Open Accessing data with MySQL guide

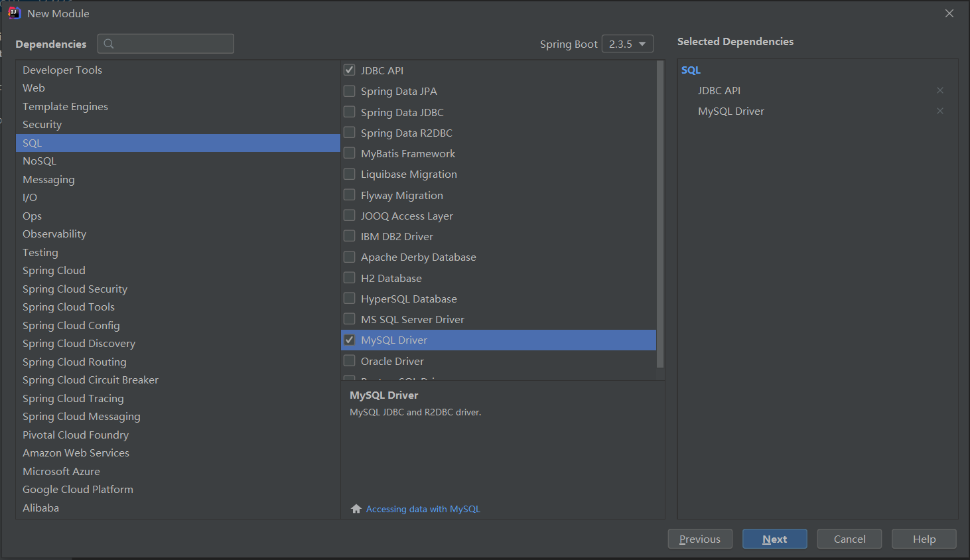click(x=423, y=509)
